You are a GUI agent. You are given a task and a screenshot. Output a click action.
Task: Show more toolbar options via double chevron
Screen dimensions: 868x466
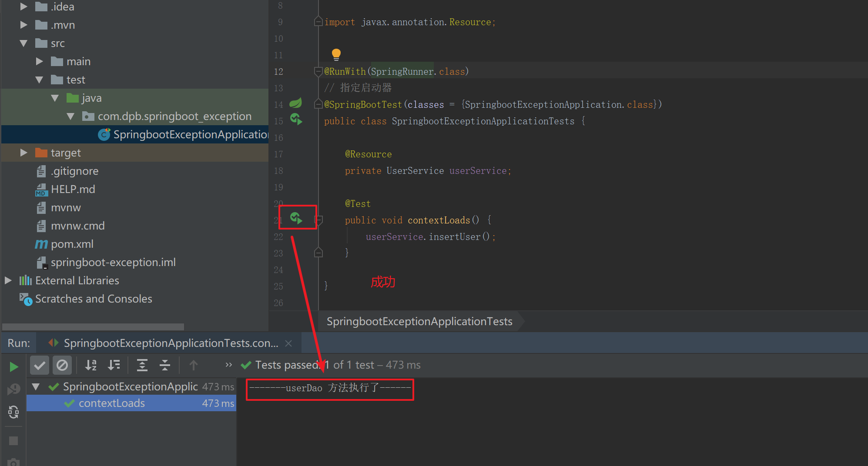pos(229,365)
